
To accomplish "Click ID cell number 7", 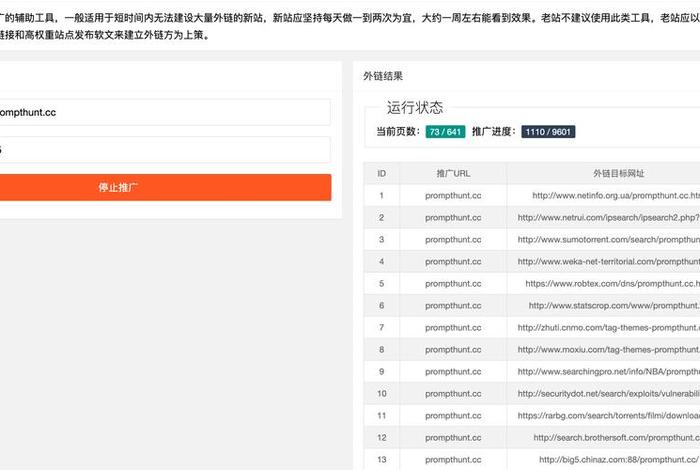I will [382, 328].
